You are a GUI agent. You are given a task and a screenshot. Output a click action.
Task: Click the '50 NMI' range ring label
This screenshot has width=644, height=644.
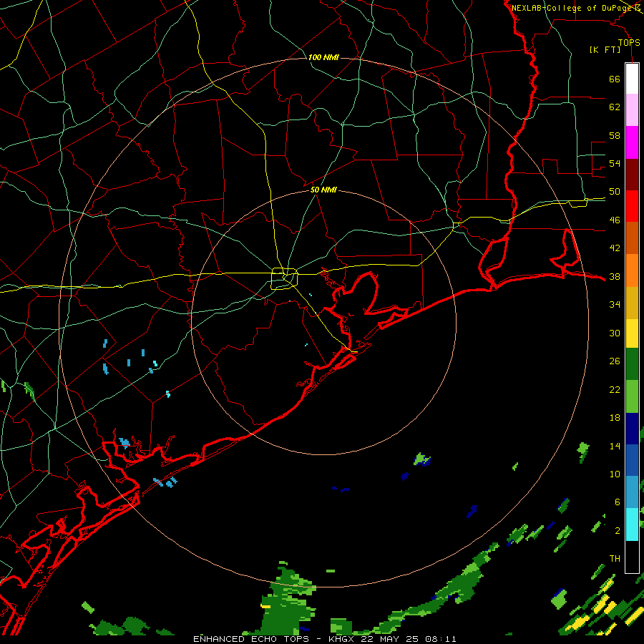click(323, 190)
